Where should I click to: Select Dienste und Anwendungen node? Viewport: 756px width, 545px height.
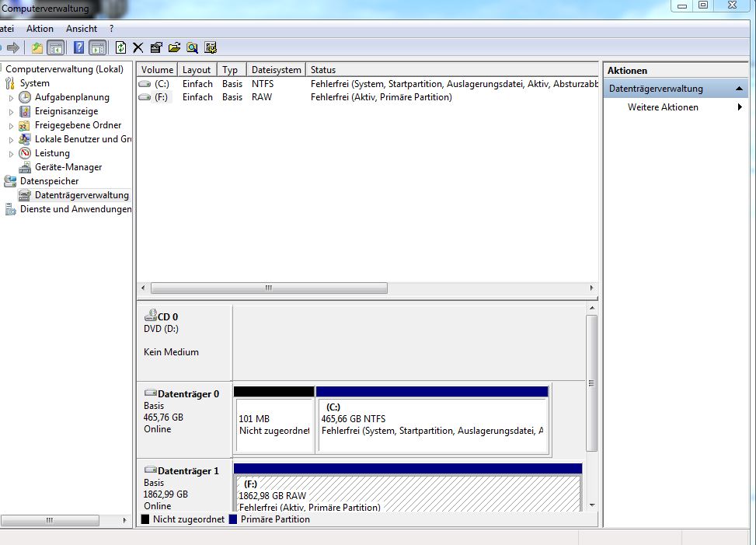pyautogui.click(x=75, y=209)
